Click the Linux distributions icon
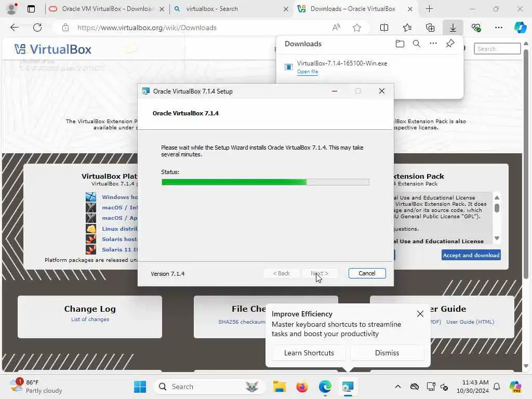 point(91,229)
